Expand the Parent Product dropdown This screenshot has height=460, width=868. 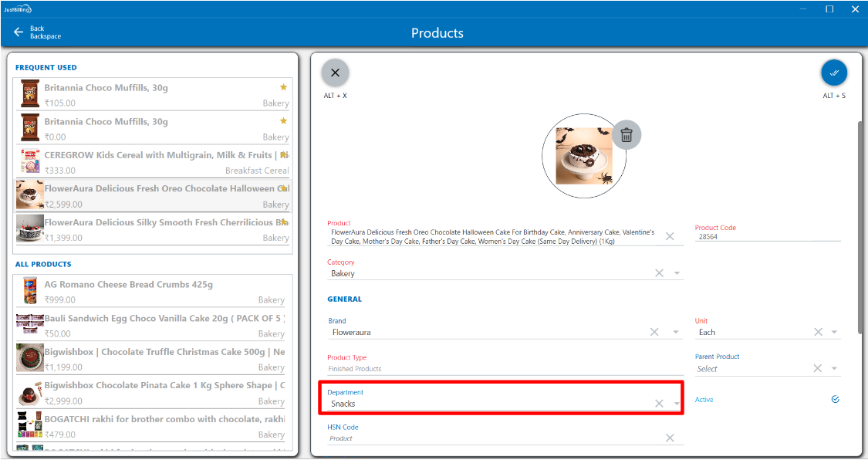tap(834, 369)
